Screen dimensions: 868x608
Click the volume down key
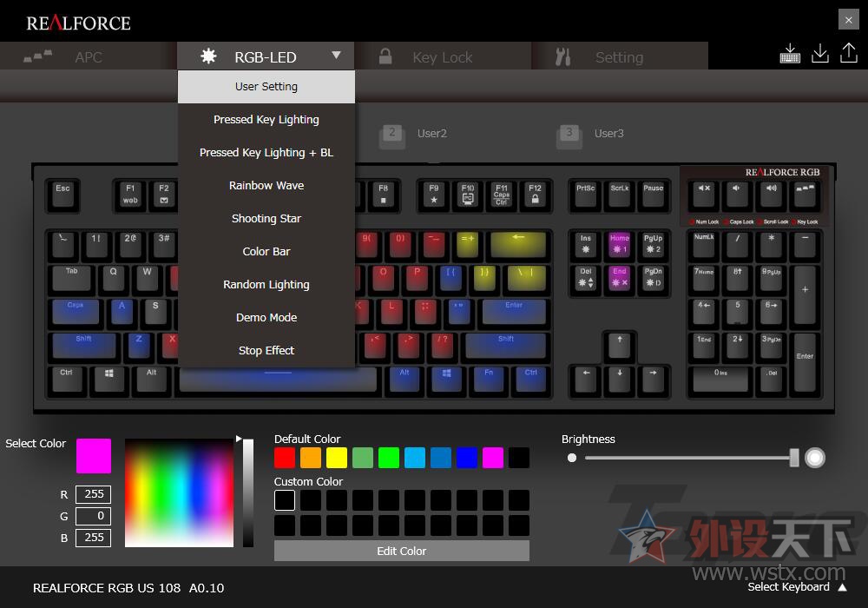(x=737, y=195)
